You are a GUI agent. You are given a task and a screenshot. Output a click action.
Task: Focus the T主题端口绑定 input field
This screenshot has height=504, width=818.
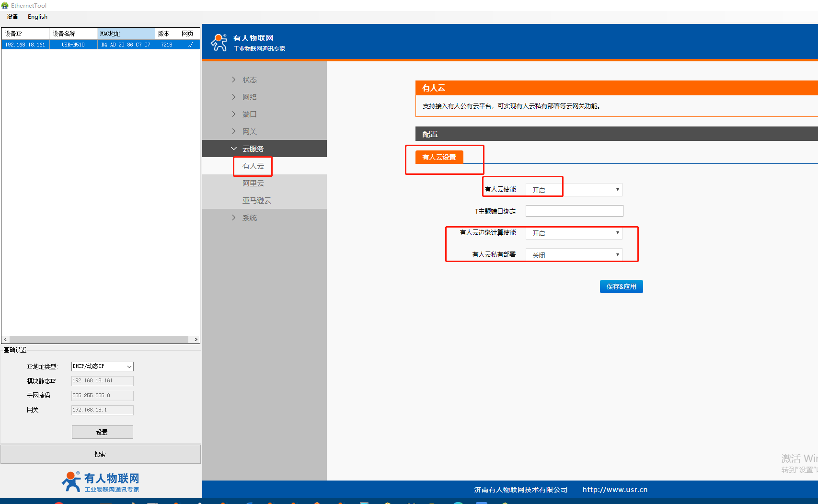coord(574,211)
